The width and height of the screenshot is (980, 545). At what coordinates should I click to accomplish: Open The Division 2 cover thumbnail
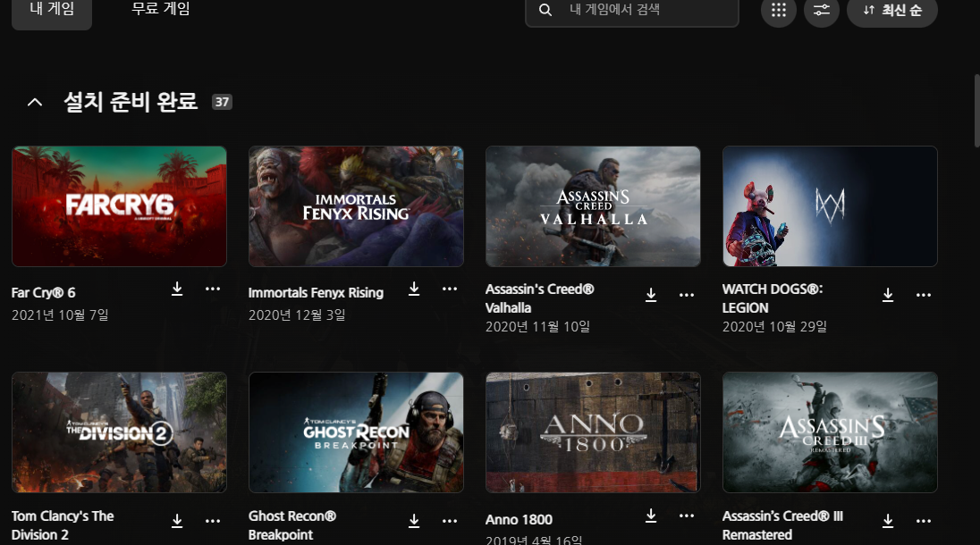pyautogui.click(x=120, y=432)
